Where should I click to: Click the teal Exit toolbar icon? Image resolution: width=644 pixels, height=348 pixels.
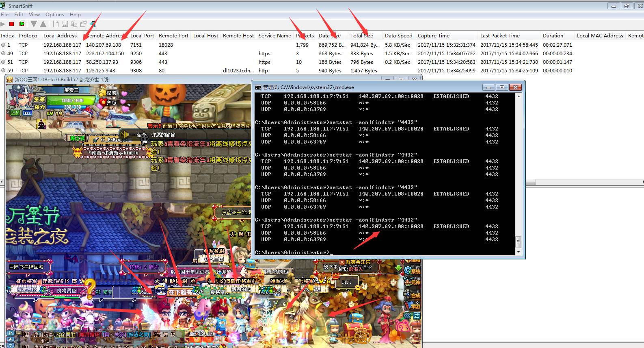coord(93,24)
